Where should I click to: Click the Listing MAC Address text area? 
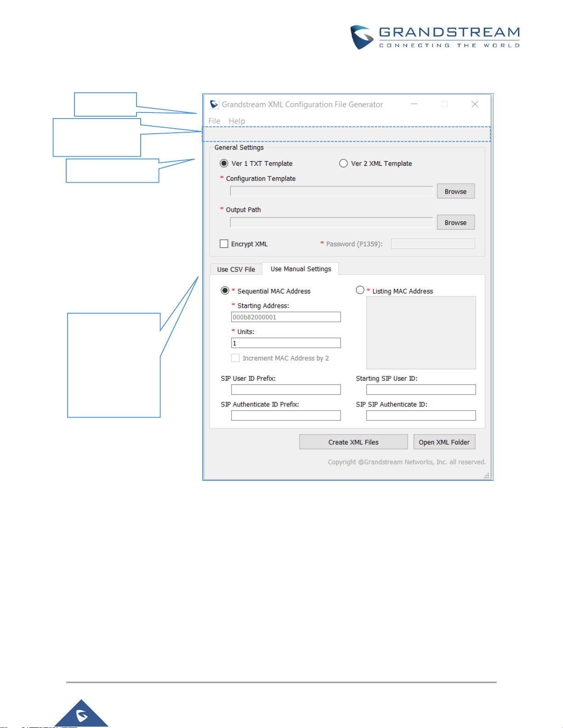coord(421,333)
